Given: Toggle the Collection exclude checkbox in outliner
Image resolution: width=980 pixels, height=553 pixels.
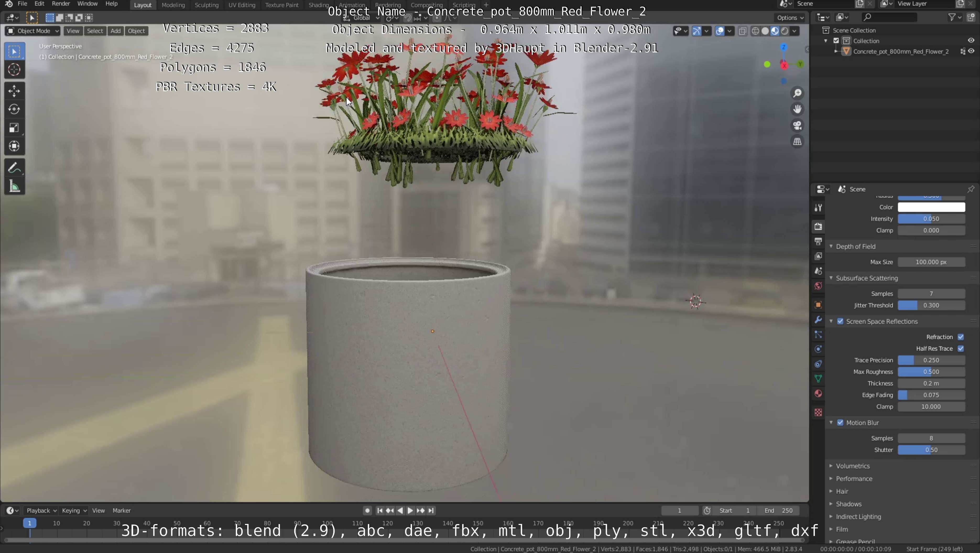Looking at the screenshot, I should pos(836,41).
